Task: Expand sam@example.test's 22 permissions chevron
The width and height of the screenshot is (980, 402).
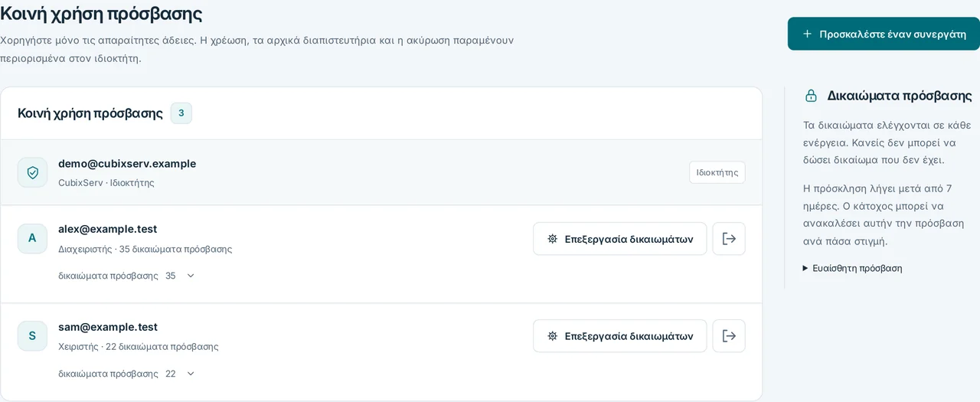Action: tap(191, 374)
